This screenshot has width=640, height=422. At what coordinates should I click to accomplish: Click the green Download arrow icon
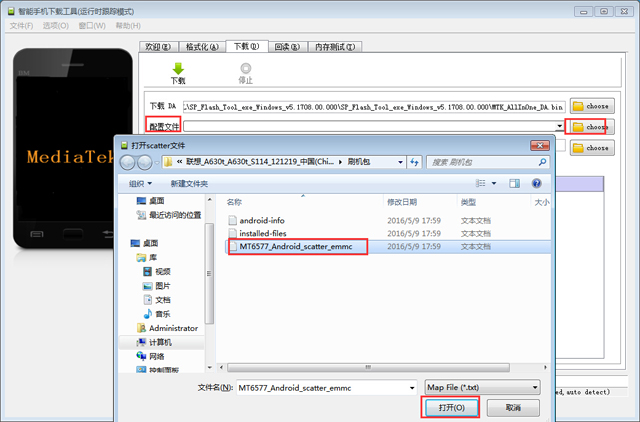178,69
